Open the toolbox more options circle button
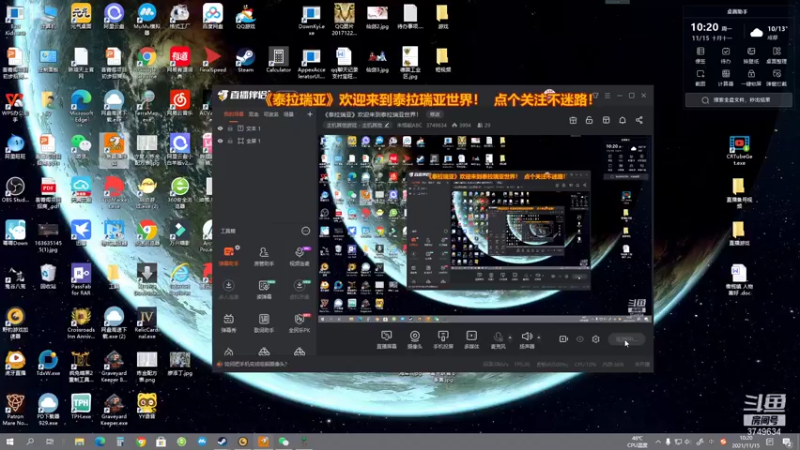 tap(306, 231)
